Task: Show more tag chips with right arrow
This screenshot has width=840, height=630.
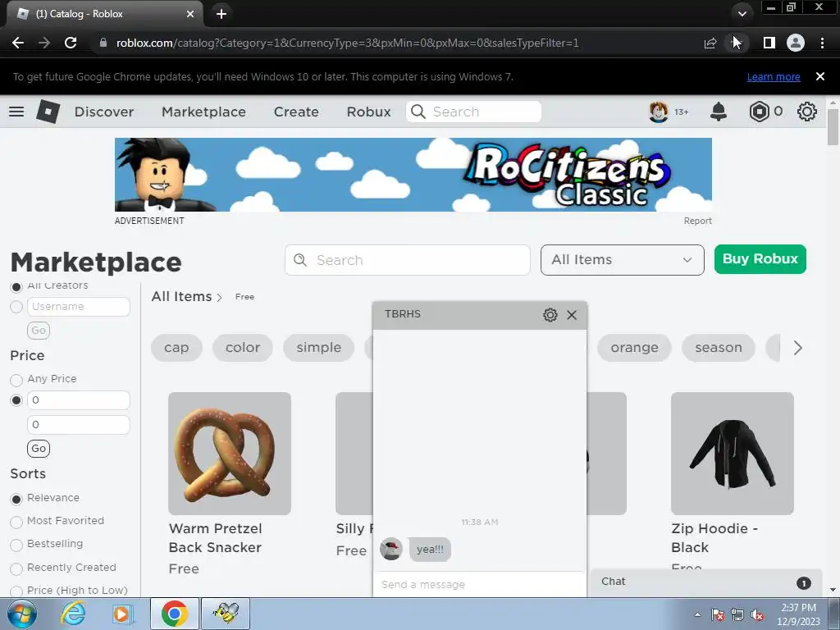Action: (797, 348)
